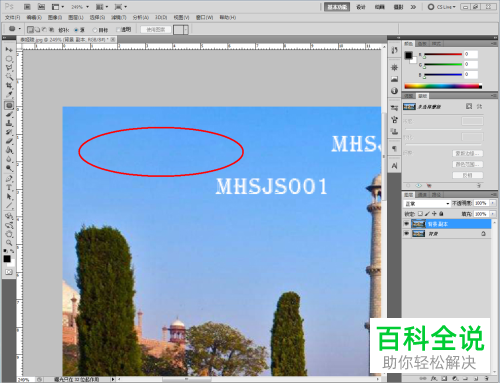Open the History panel icon in dock
Viewport: 500px width, 383px height.
(x=394, y=50)
